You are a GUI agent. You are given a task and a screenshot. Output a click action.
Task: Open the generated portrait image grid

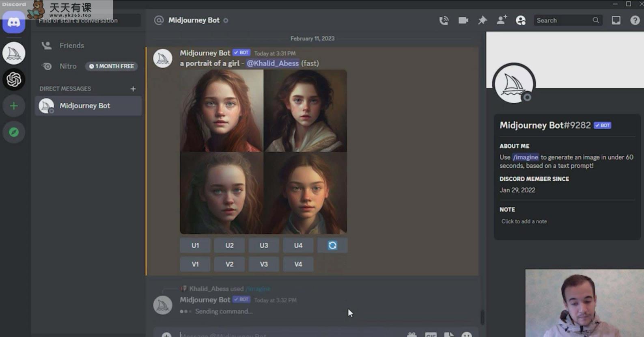[x=263, y=152]
